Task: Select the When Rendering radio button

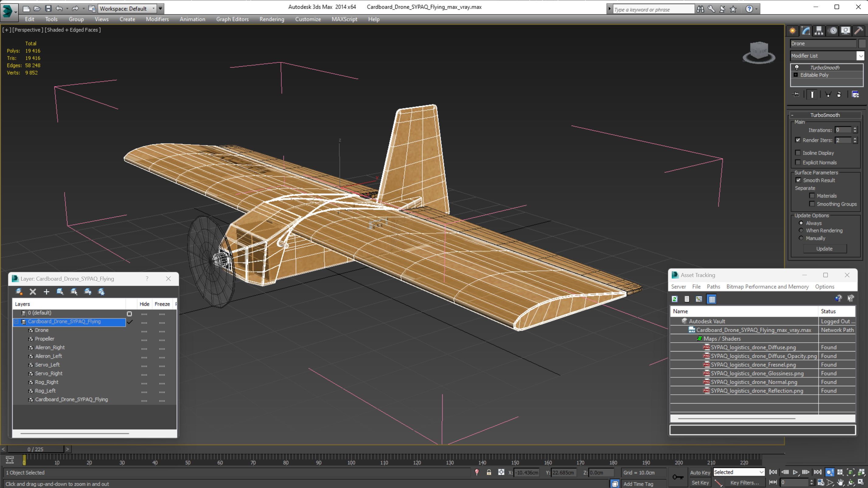Action: tap(801, 230)
